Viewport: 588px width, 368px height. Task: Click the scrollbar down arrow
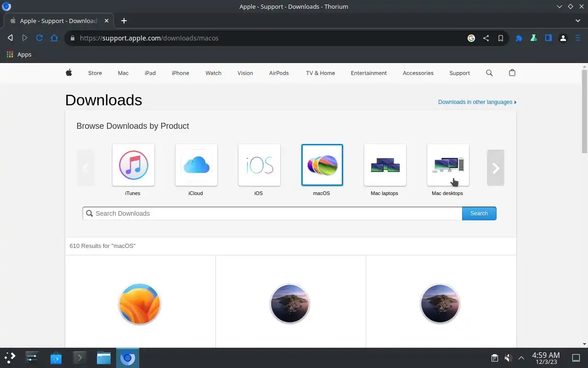click(x=584, y=344)
